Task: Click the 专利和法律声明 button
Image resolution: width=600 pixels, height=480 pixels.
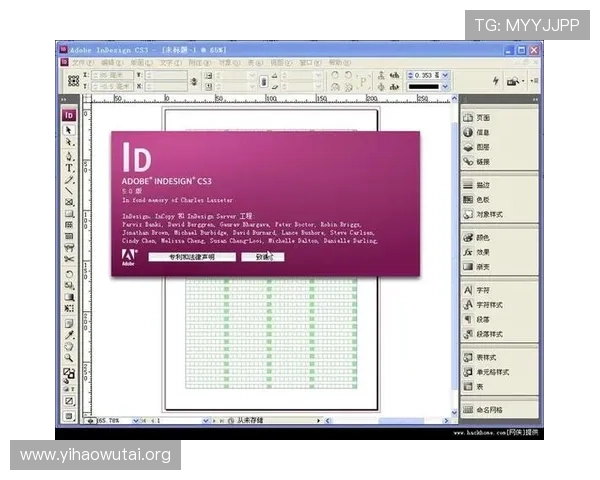Action: (x=191, y=257)
